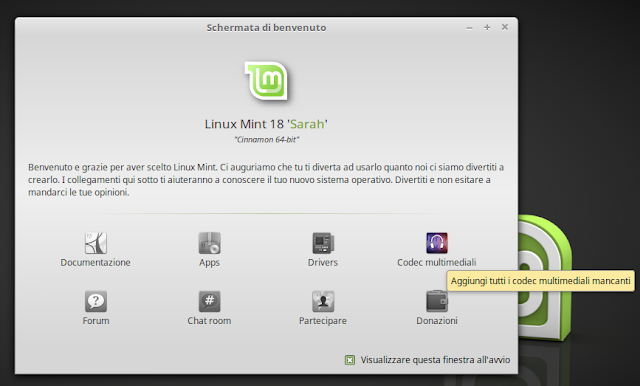Click the 'Apps' label
Screen dimensions: 640x386
pyautogui.click(x=209, y=263)
